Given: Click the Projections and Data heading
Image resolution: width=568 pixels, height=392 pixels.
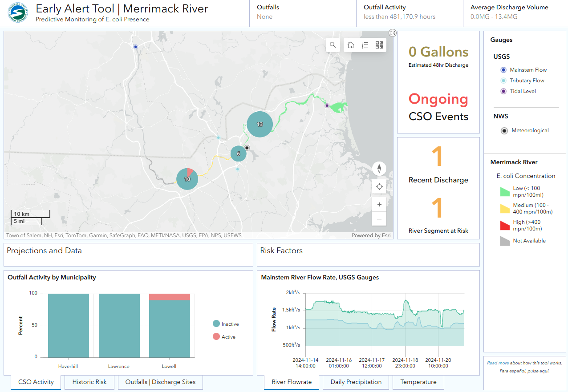Looking at the screenshot, I should pos(45,251).
